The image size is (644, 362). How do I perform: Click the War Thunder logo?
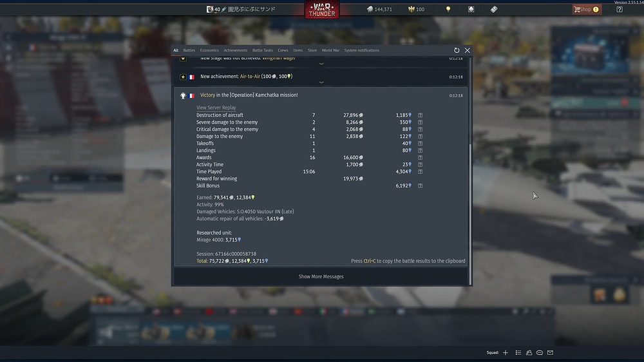pos(321,10)
